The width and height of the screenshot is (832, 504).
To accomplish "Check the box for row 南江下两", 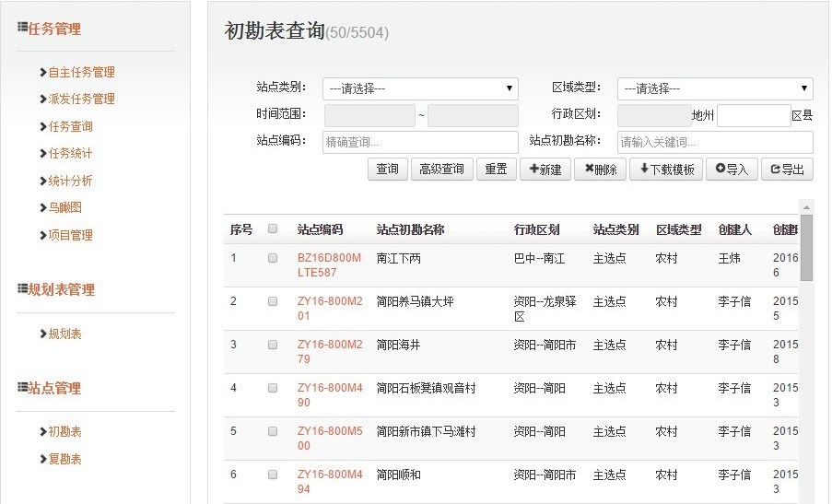I will [273, 259].
